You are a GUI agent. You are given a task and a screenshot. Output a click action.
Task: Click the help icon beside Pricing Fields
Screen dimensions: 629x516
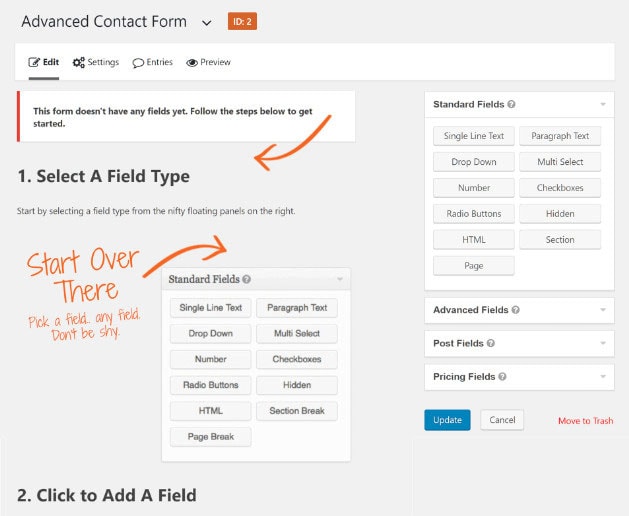(x=502, y=377)
